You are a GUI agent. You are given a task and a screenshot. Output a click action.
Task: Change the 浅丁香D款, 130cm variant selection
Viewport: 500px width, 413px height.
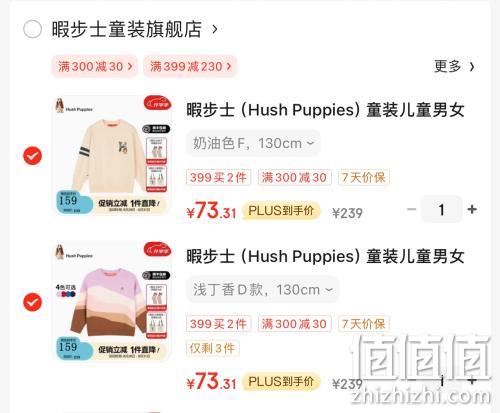click(262, 290)
